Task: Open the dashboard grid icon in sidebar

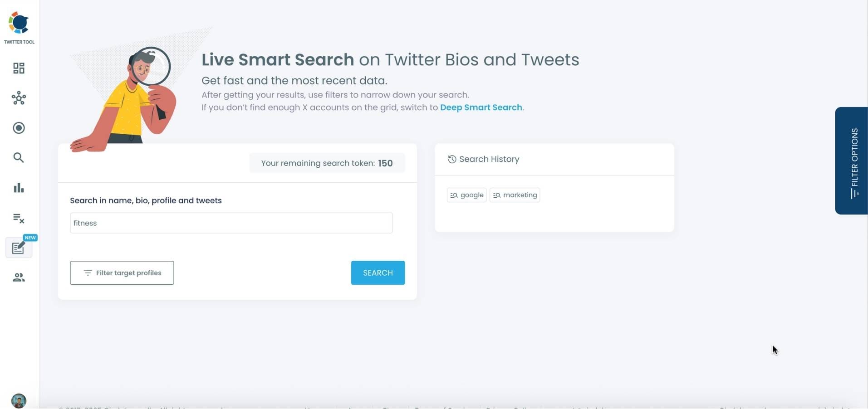Action: (19, 68)
